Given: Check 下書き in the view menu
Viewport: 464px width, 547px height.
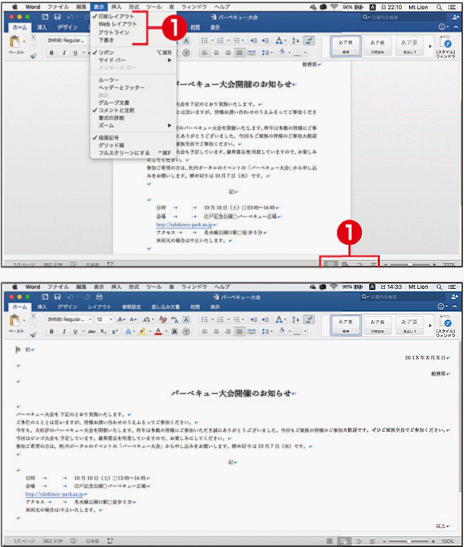Looking at the screenshot, I should 106,40.
